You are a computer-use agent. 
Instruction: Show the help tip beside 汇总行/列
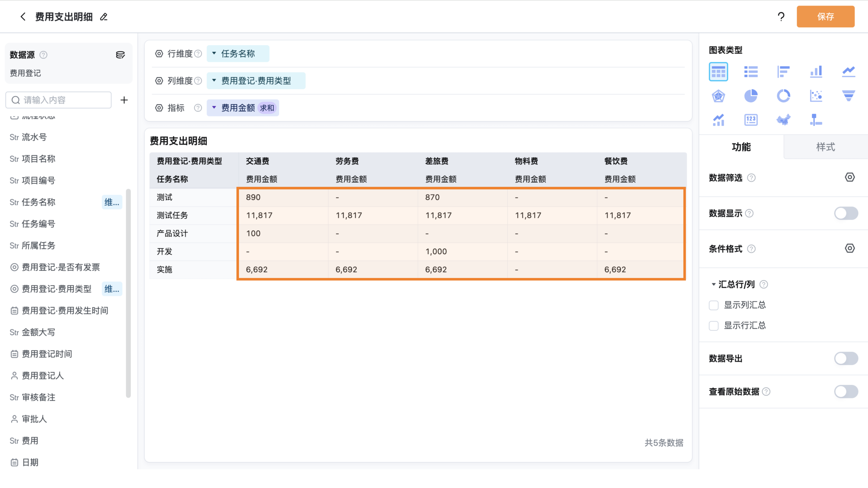[x=764, y=285]
